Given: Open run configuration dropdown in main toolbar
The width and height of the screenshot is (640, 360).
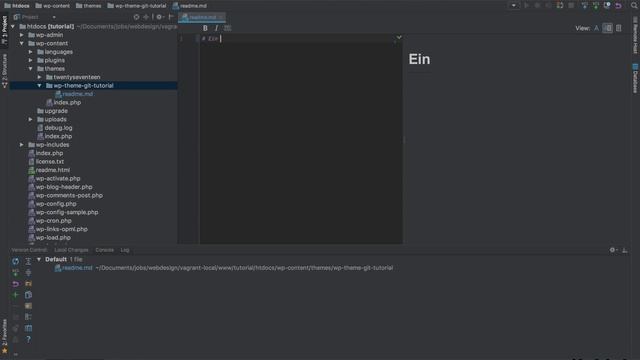Looking at the screenshot, I should [513, 6].
